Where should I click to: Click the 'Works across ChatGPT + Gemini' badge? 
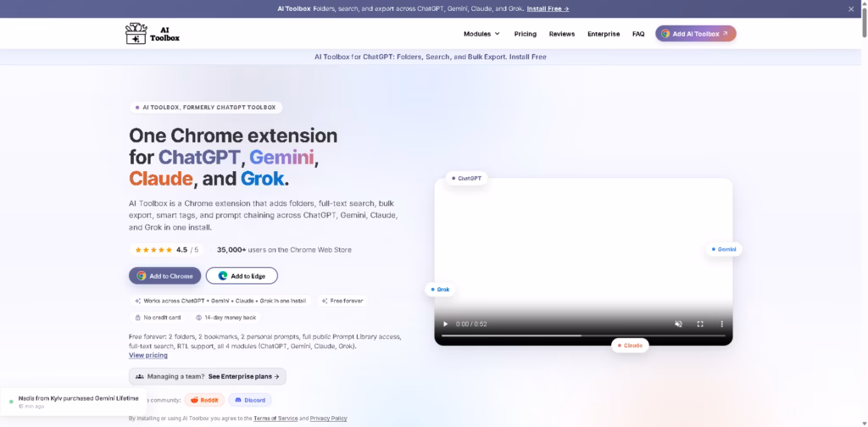(222, 301)
